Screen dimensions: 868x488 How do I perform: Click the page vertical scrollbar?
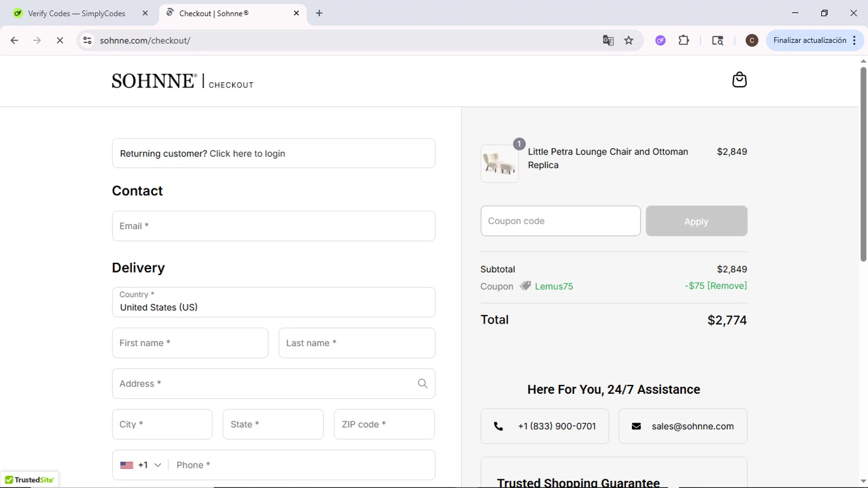[863, 164]
